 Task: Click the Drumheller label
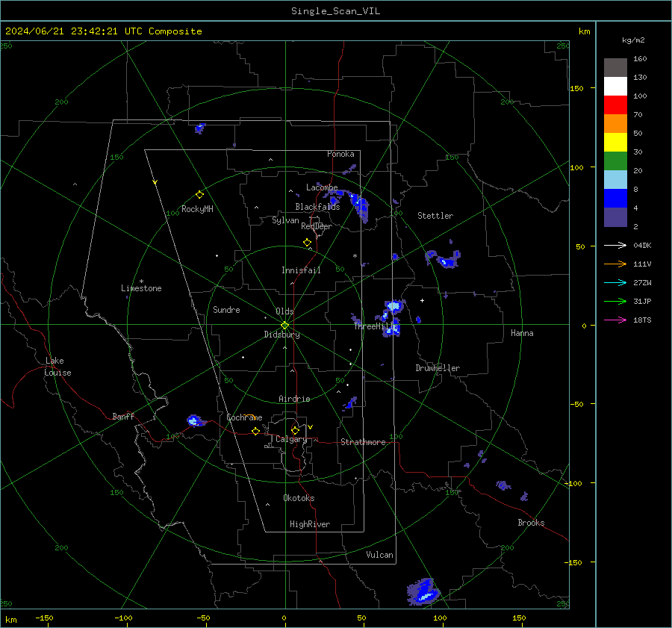pos(438,368)
